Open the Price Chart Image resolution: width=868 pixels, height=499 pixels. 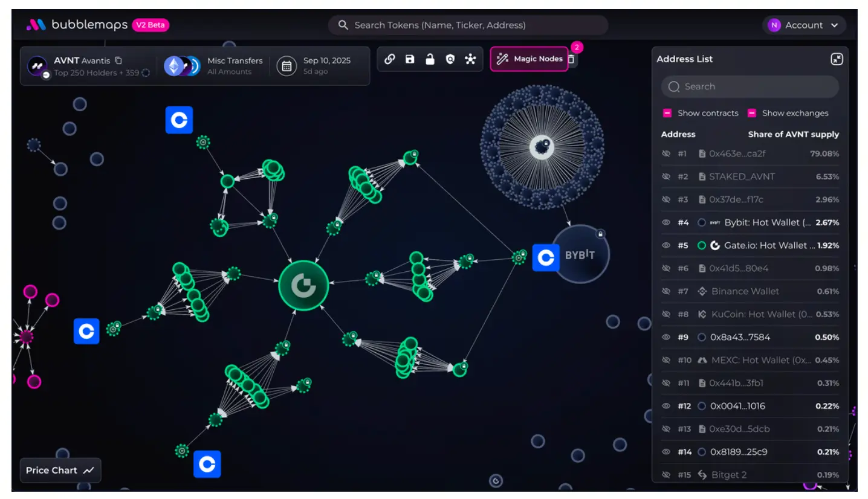60,470
